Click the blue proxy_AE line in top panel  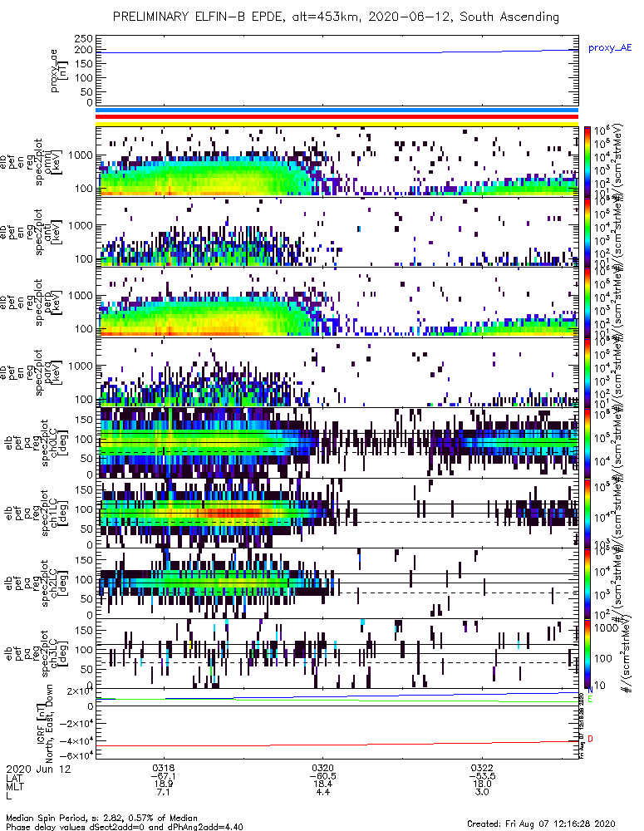pos(337,52)
